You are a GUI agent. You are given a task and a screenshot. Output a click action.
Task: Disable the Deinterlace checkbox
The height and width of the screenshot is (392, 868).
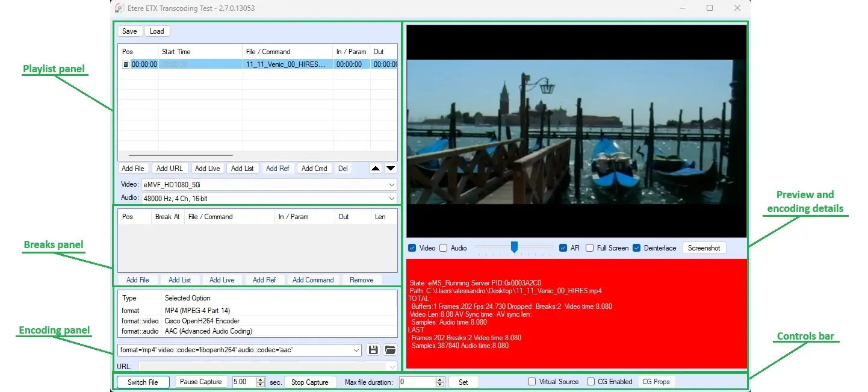click(x=636, y=248)
